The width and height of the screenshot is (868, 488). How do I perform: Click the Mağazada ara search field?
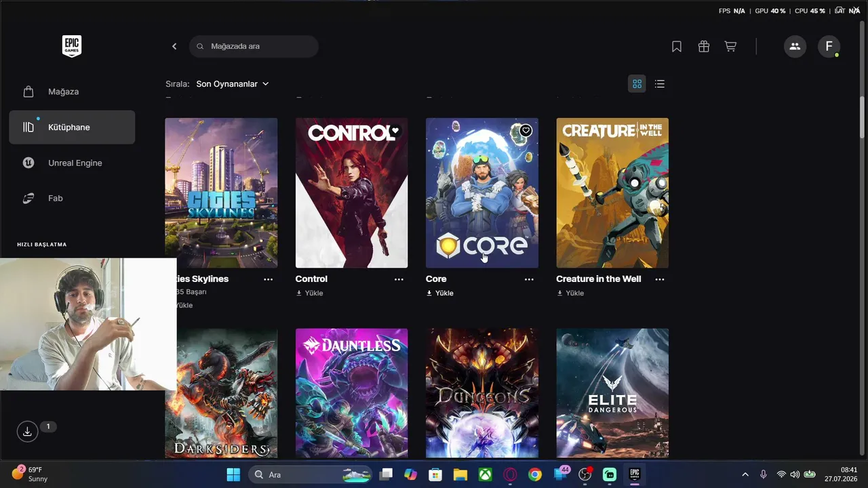tap(254, 46)
